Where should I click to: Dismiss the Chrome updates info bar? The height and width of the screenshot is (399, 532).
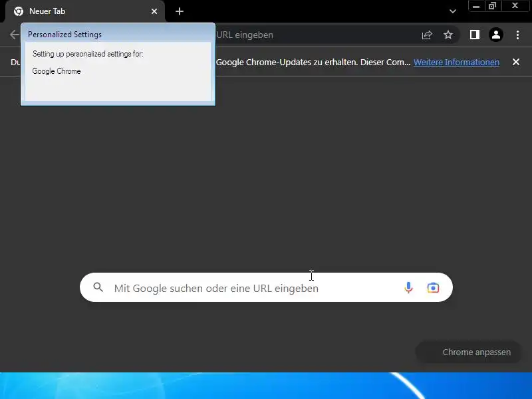[x=516, y=62]
